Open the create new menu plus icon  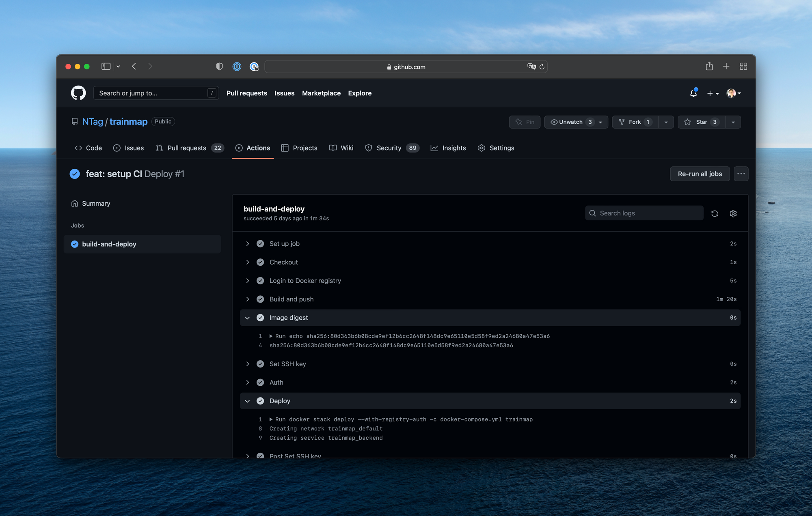(710, 93)
